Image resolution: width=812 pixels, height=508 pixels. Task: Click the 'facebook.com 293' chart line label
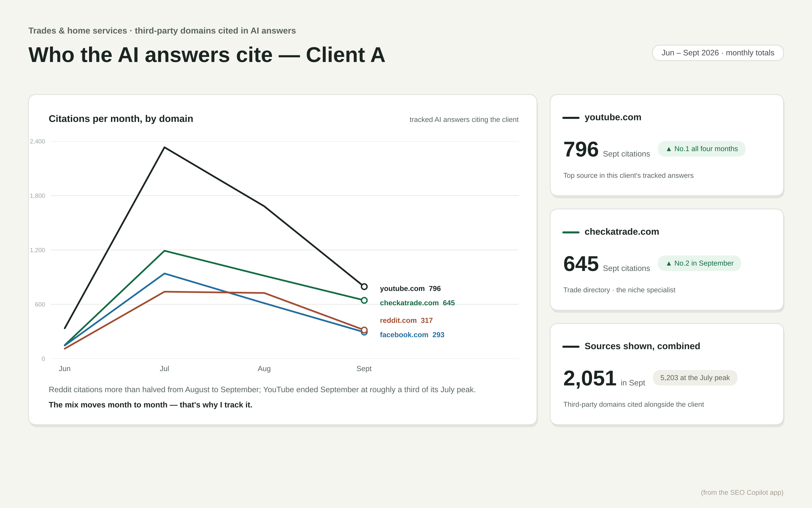[x=412, y=335]
